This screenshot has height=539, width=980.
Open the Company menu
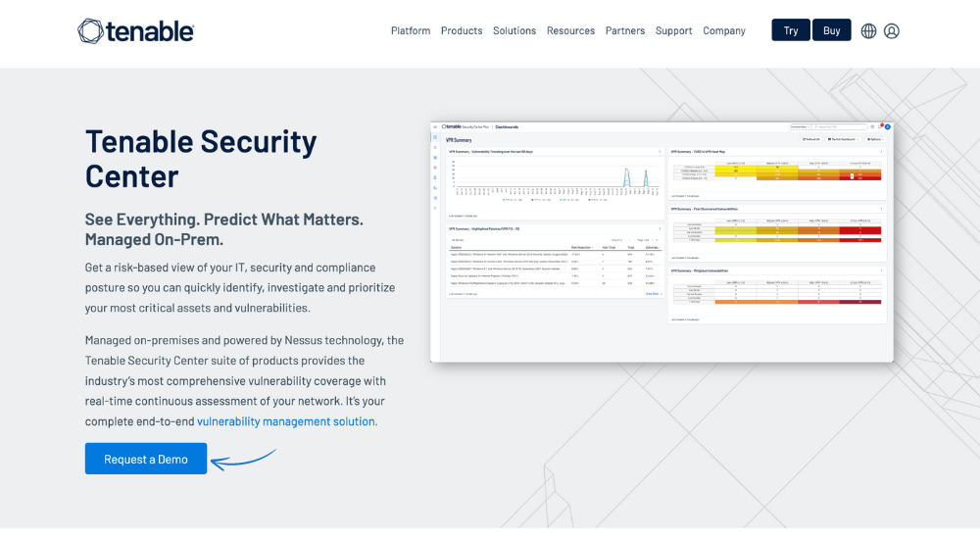pos(723,30)
